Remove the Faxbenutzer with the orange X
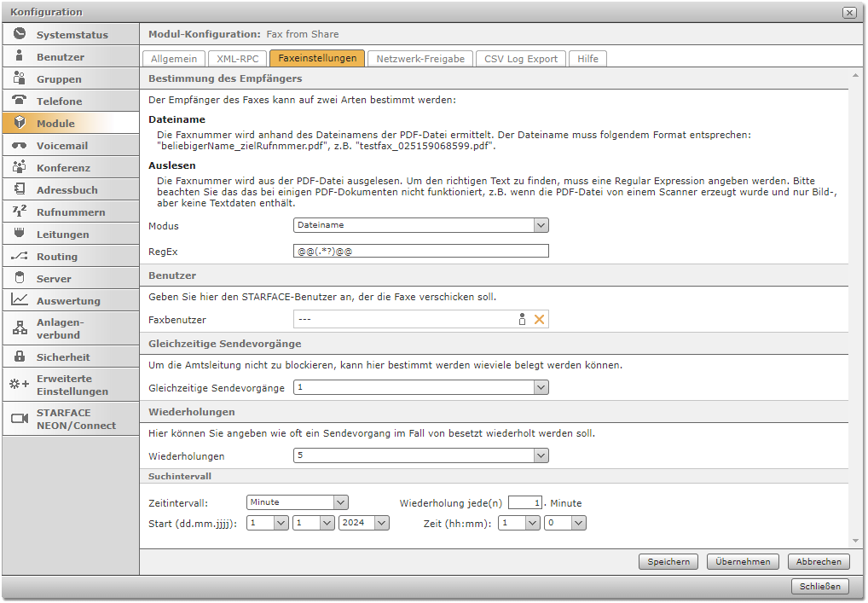The image size is (868, 603). click(539, 320)
